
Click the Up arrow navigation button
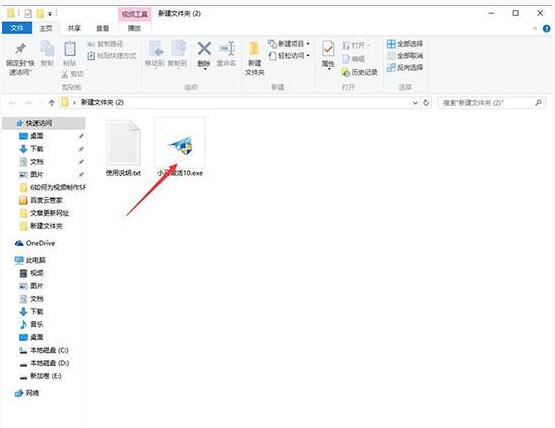[x=52, y=103]
